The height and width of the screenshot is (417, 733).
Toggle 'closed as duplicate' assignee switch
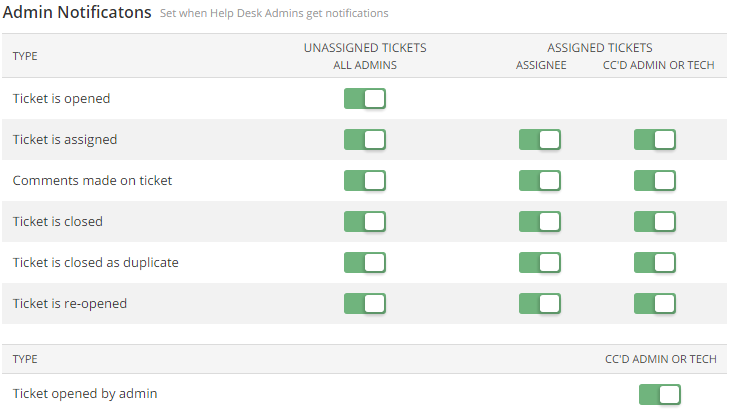click(539, 262)
